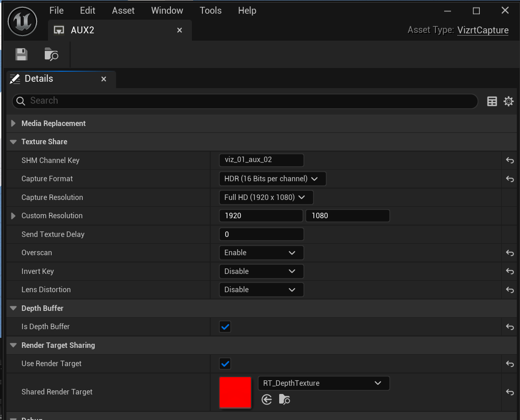This screenshot has height=420, width=520.
Task: Click the Details search field
Action: pos(247,101)
